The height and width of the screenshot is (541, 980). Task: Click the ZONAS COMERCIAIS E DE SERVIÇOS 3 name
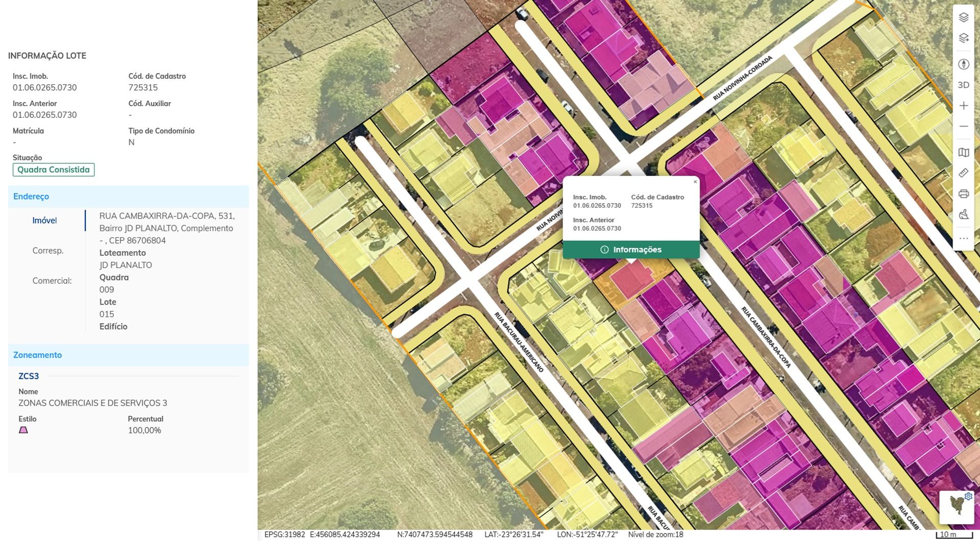click(93, 403)
